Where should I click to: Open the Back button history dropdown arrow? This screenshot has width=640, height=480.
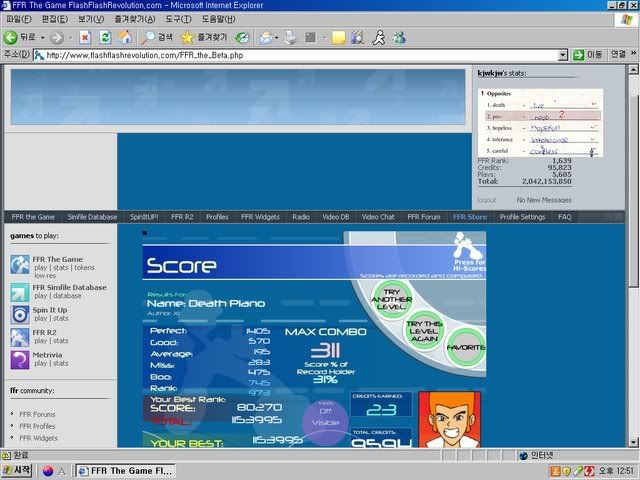click(x=41, y=37)
